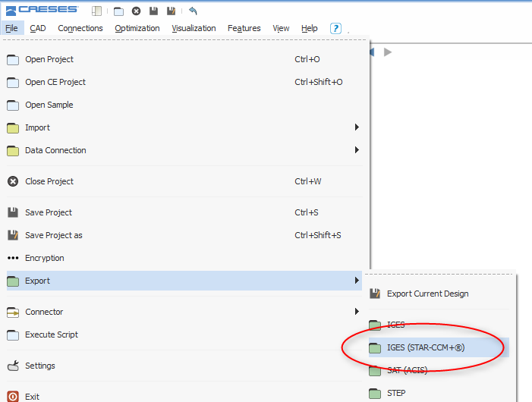Screen dimensions: 532x402
Task: Open the Optimization menu
Action: (137, 28)
